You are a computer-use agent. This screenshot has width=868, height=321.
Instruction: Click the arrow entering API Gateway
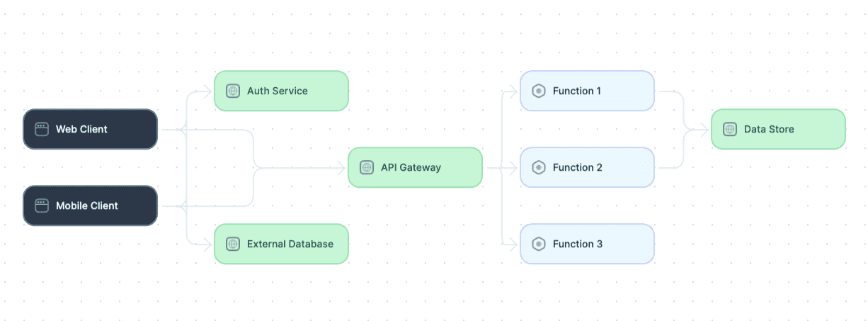click(342, 167)
